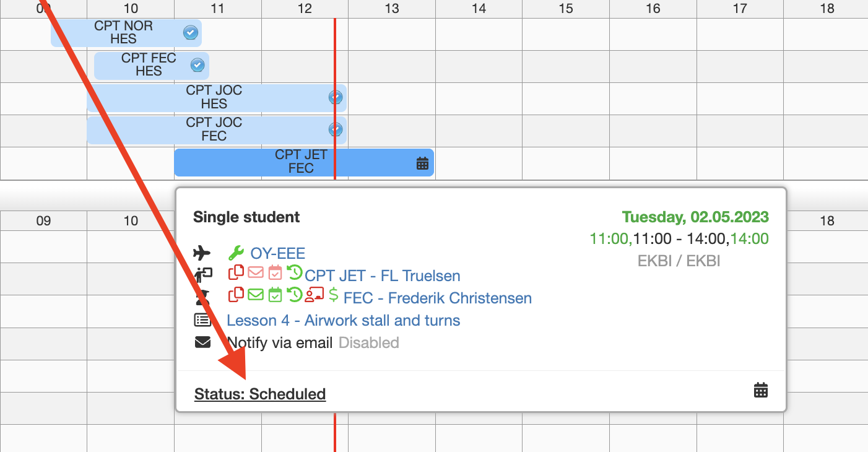Click the calendar icon on the CPT JET FEC event

click(x=422, y=163)
